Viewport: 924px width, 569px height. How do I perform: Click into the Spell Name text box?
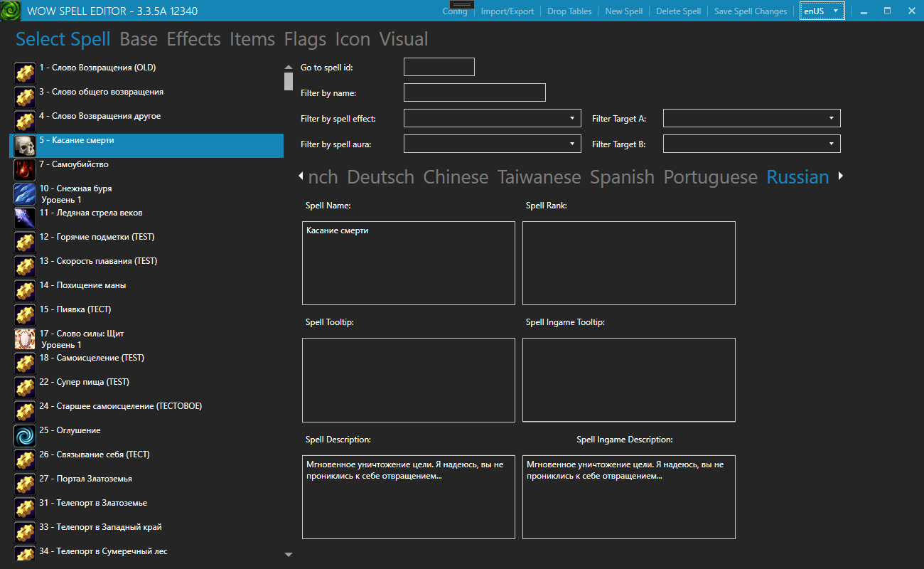(x=409, y=263)
